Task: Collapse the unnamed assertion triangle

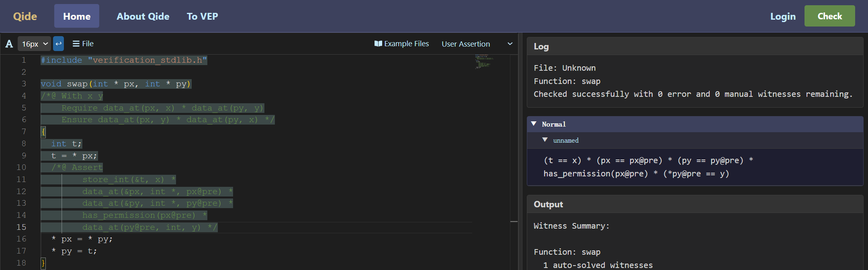Action: (x=545, y=140)
